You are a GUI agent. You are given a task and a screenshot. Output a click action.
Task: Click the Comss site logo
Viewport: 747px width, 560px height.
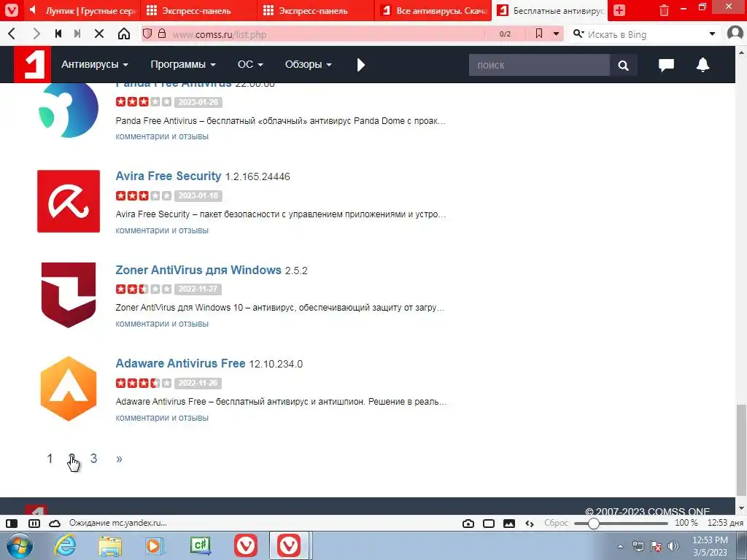coord(31,64)
